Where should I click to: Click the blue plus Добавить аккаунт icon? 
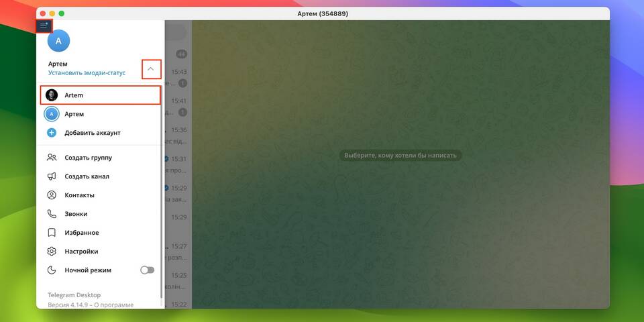click(x=52, y=133)
